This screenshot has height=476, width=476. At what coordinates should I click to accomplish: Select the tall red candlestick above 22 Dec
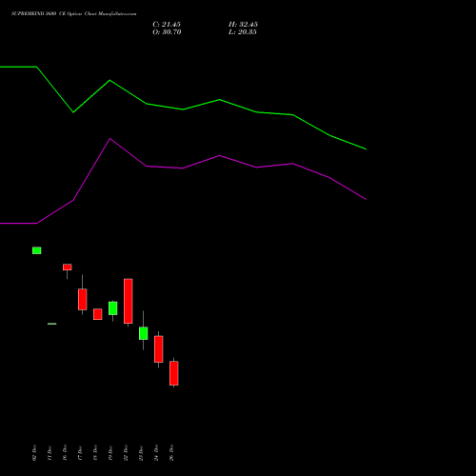129,301
